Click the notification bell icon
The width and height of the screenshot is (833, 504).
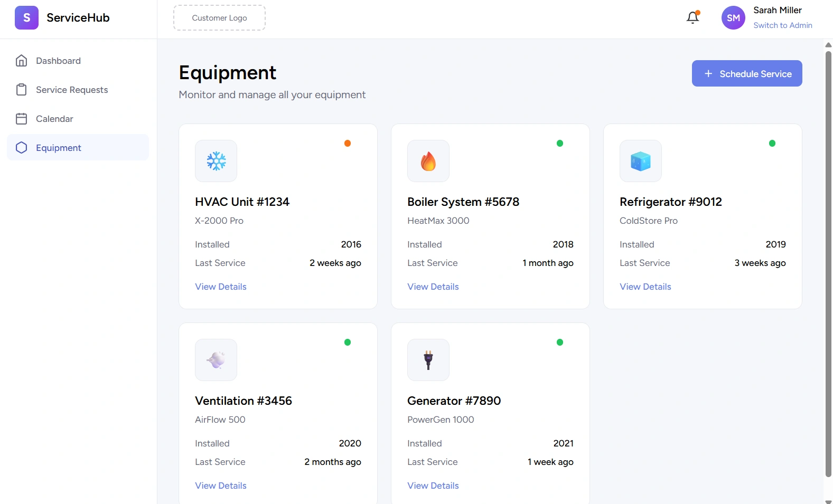692,17
